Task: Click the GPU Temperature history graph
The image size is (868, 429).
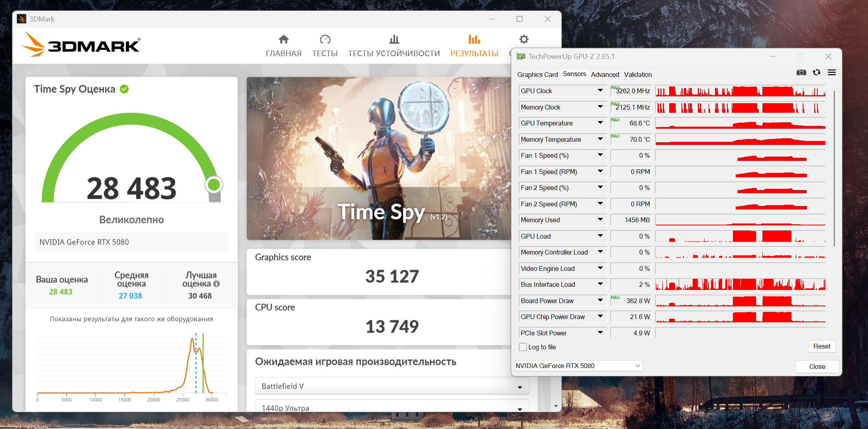Action: pyautogui.click(x=740, y=123)
